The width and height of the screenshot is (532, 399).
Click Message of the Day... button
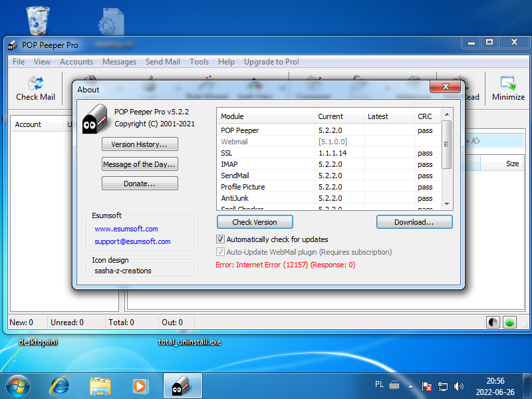[140, 164]
